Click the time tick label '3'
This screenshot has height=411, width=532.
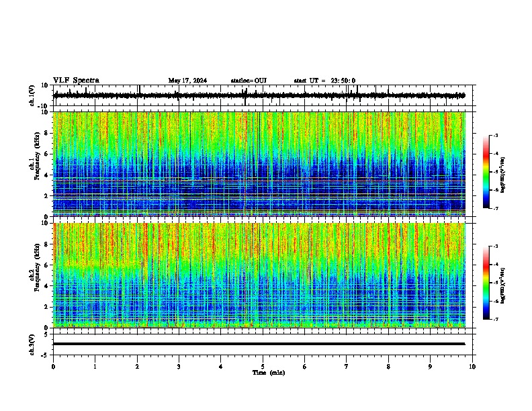179,367
